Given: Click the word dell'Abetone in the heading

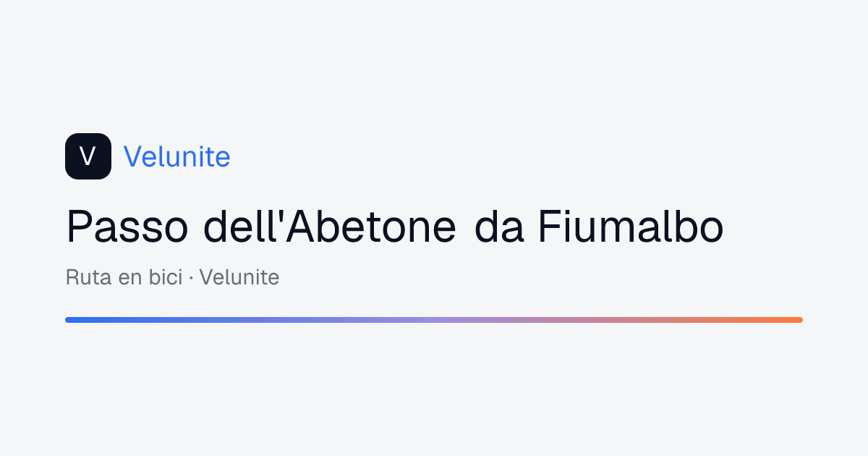Looking at the screenshot, I should click(330, 227).
